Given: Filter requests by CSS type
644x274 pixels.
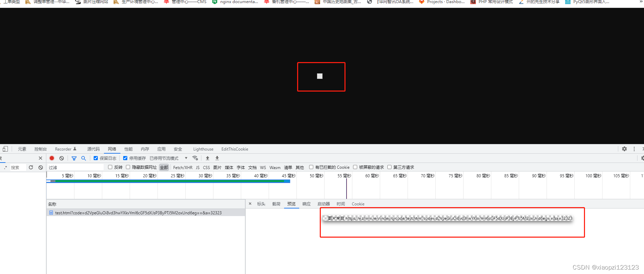Looking at the screenshot, I should point(206,167).
